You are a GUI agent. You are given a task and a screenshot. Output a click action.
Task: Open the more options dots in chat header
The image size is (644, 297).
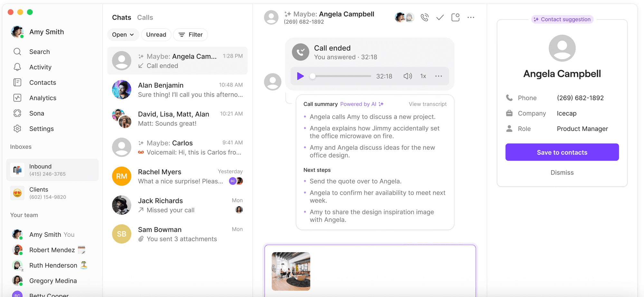(471, 17)
